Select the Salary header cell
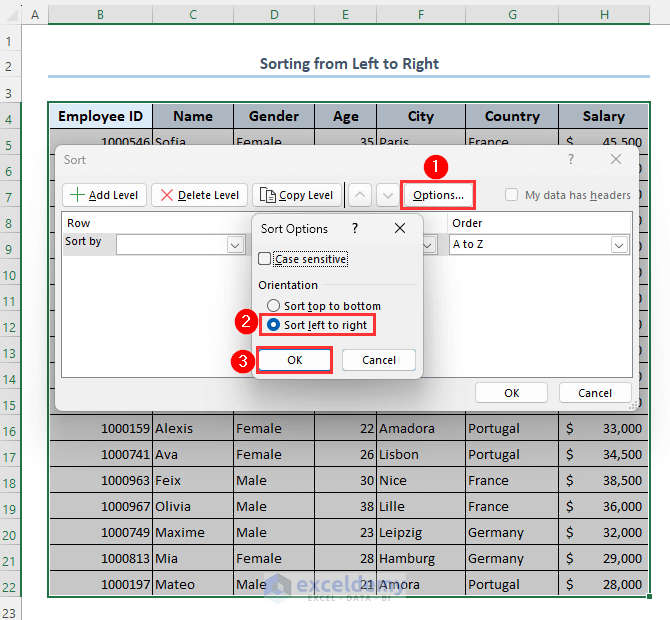The image size is (670, 620). click(x=604, y=116)
